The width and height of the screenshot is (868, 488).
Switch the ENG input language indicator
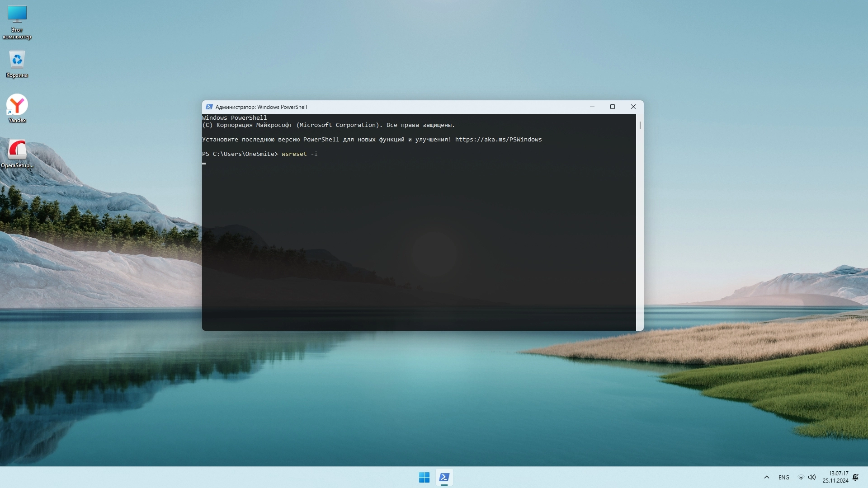click(784, 477)
